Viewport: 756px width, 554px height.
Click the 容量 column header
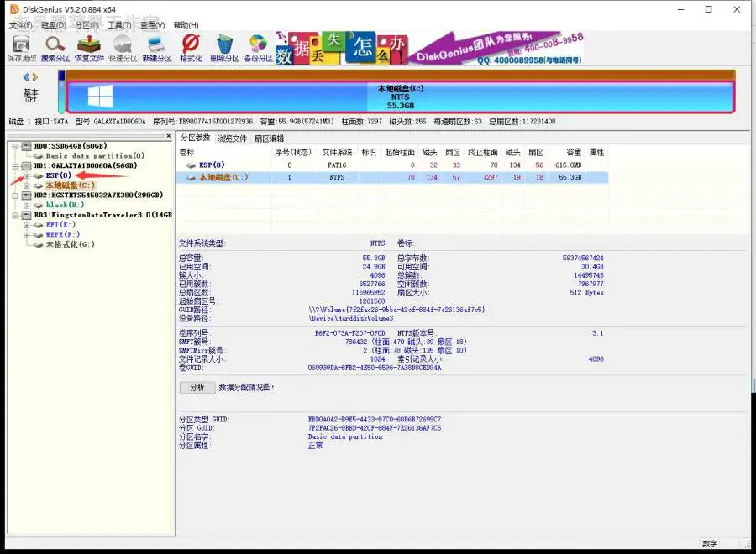point(574,152)
